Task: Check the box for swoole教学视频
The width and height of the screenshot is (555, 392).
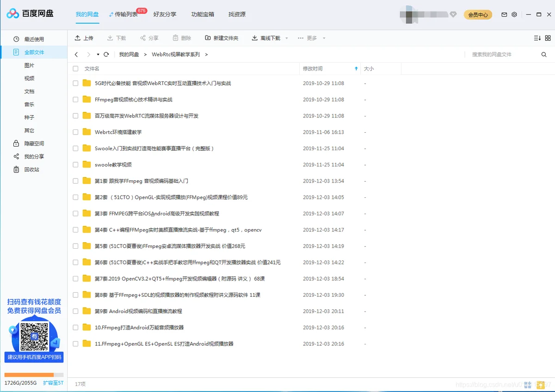Action: pos(76,165)
